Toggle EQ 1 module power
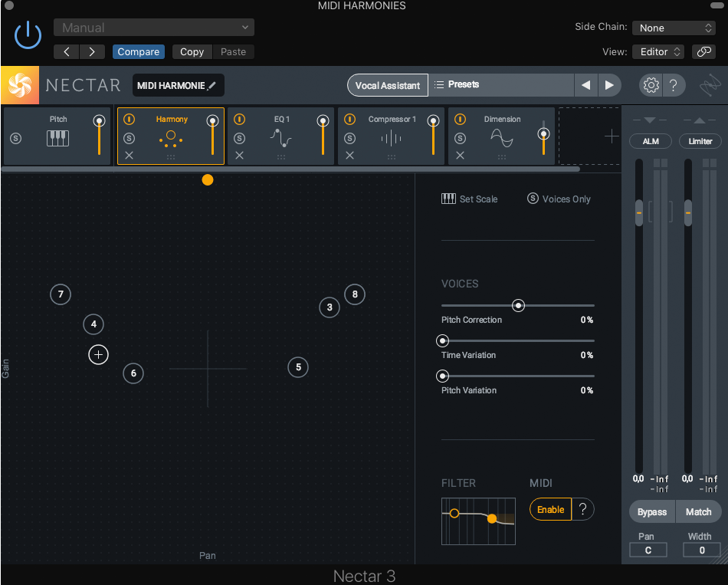Viewport: 728px width, 585px height. 240,120
